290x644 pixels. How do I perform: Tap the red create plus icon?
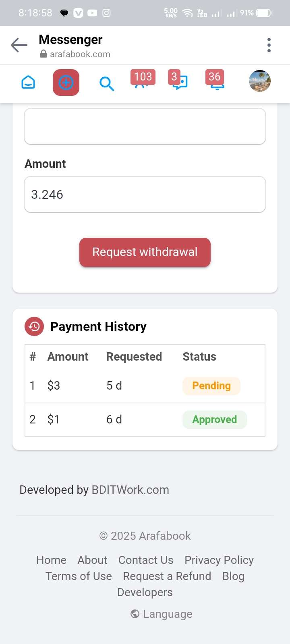(66, 83)
